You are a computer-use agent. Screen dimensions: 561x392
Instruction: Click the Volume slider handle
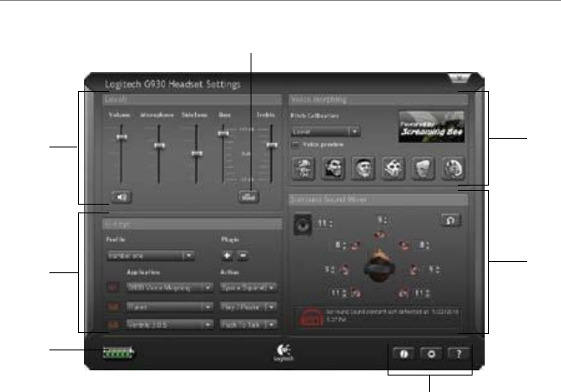tap(121, 137)
